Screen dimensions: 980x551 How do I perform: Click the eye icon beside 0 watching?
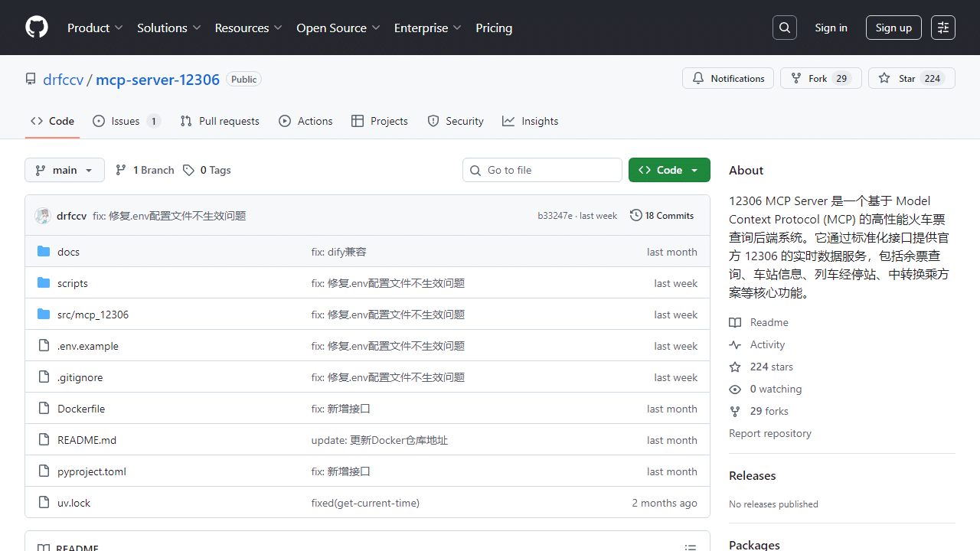click(x=735, y=390)
